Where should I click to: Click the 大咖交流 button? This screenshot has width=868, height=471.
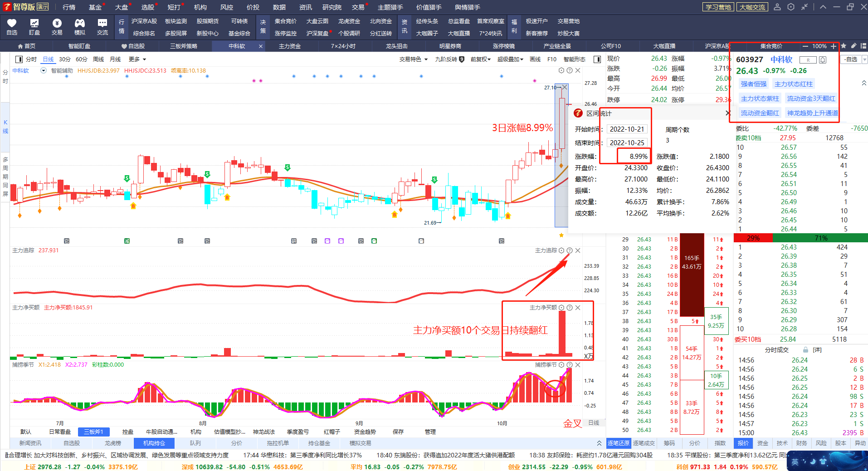point(752,7)
